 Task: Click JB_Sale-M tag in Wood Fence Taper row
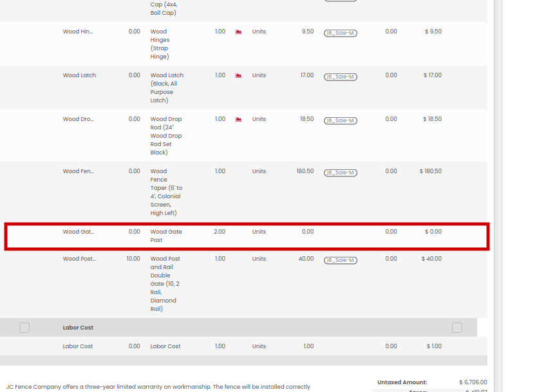(340, 173)
